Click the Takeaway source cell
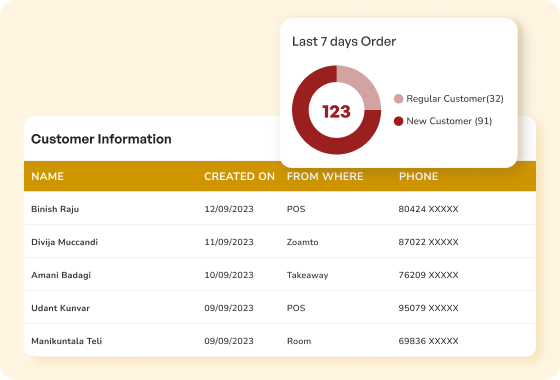560x380 pixels. (308, 275)
